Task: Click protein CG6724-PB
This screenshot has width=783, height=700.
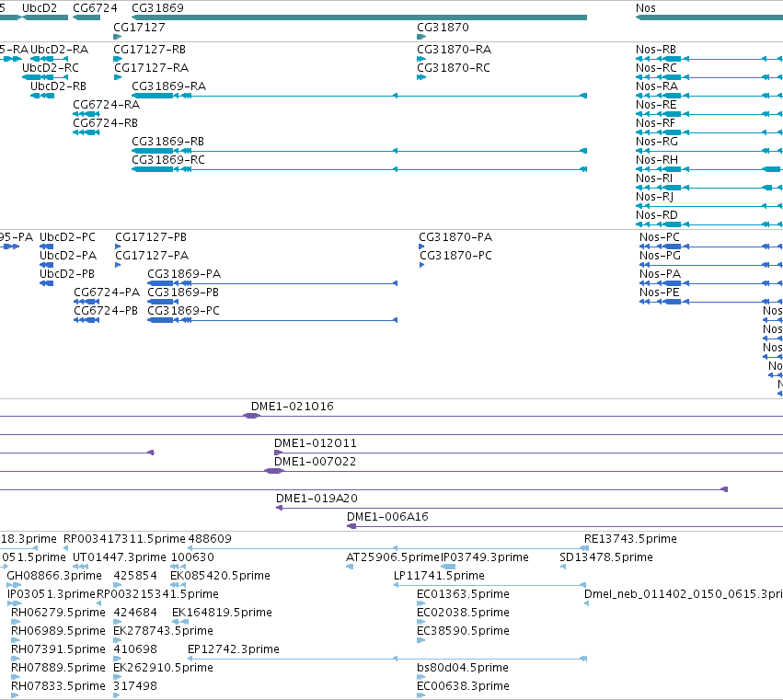Action: pos(106,311)
